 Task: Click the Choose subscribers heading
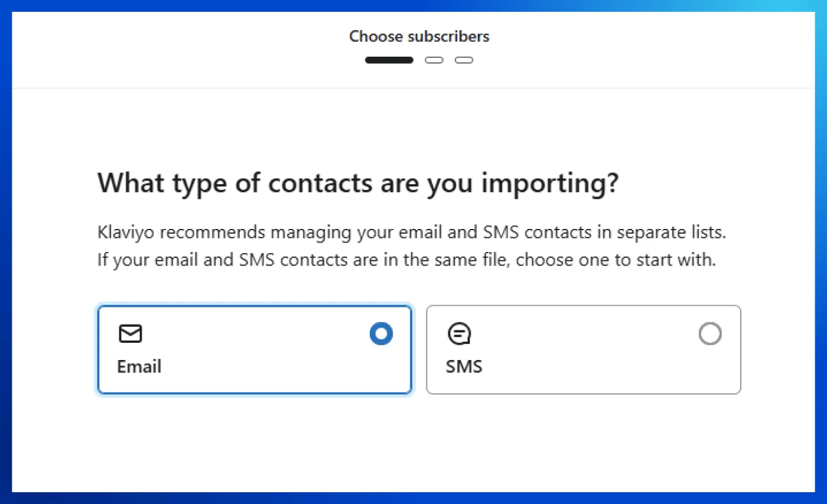click(419, 36)
